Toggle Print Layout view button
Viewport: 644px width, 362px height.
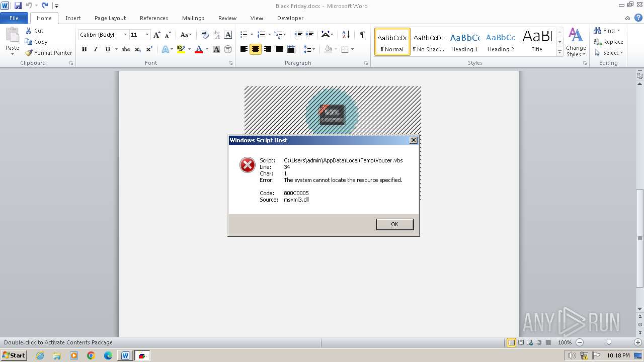click(x=511, y=342)
